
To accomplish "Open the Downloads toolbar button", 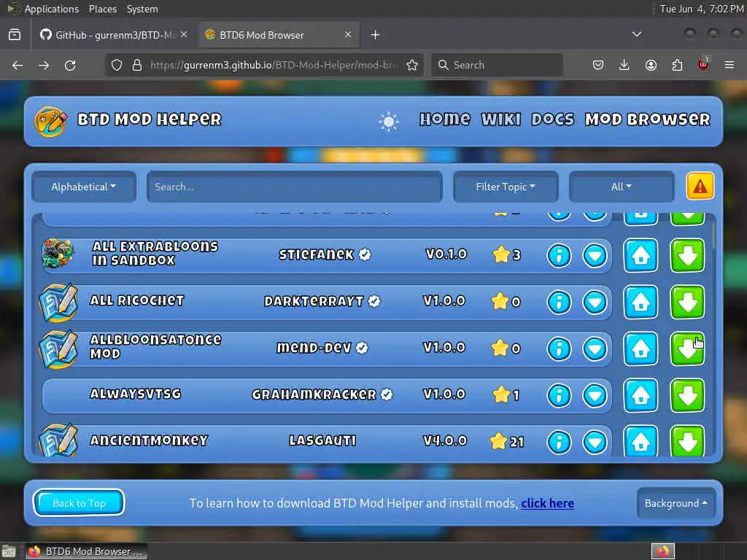I will click(624, 65).
